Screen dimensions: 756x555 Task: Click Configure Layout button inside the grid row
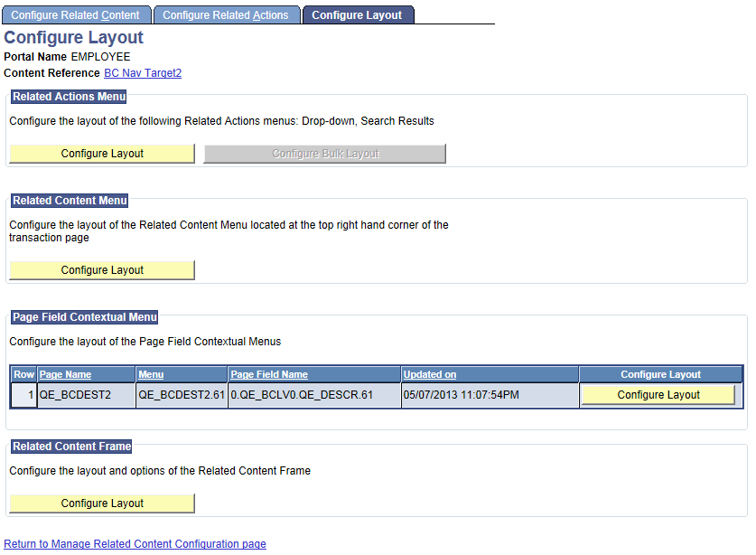point(658,394)
